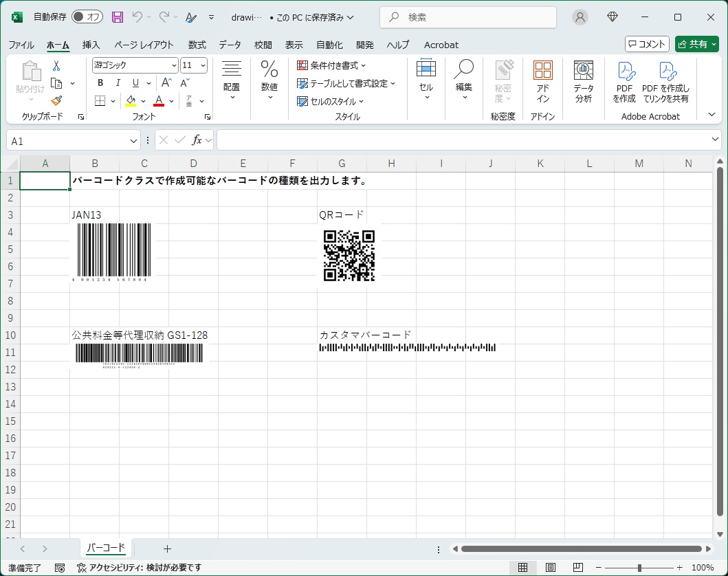Zoom in with the plus button
Image resolution: width=728 pixels, height=576 pixels.
pos(680,568)
